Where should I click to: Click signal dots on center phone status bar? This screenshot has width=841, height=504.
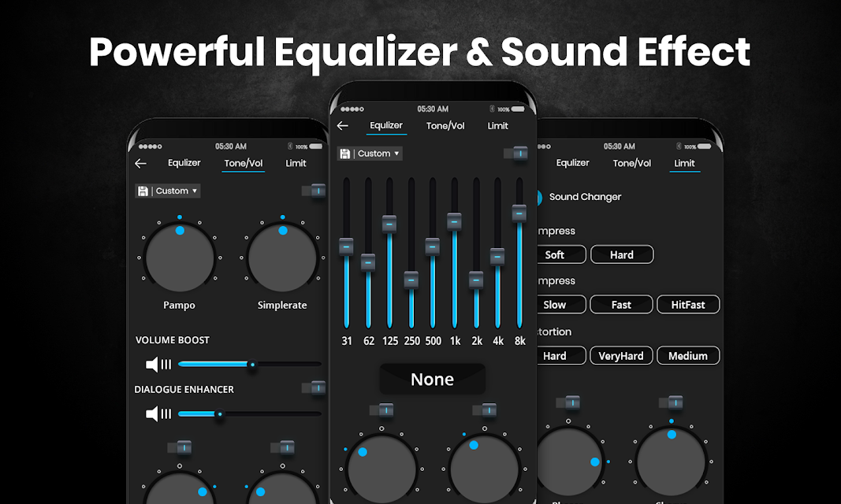[x=352, y=109]
